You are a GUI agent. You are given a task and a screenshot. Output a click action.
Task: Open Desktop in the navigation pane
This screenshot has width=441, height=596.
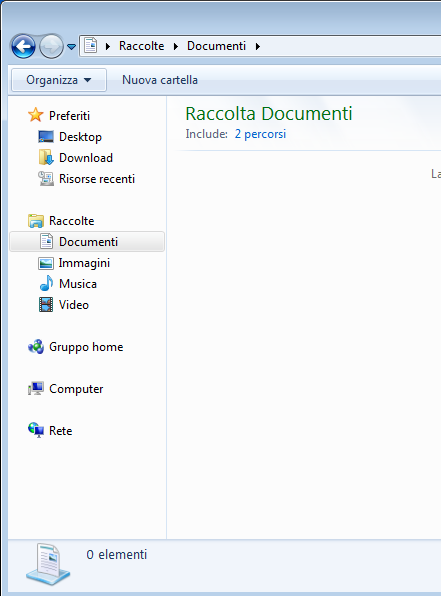click(80, 137)
